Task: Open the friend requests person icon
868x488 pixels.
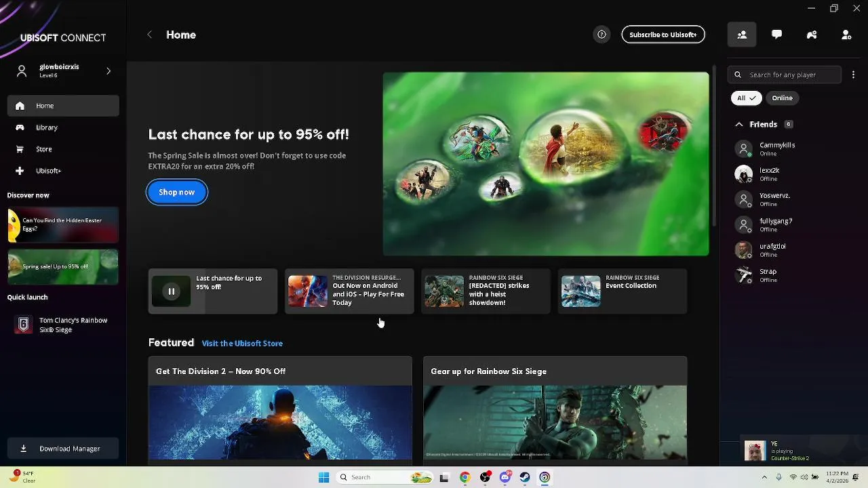Action: click(x=846, y=35)
